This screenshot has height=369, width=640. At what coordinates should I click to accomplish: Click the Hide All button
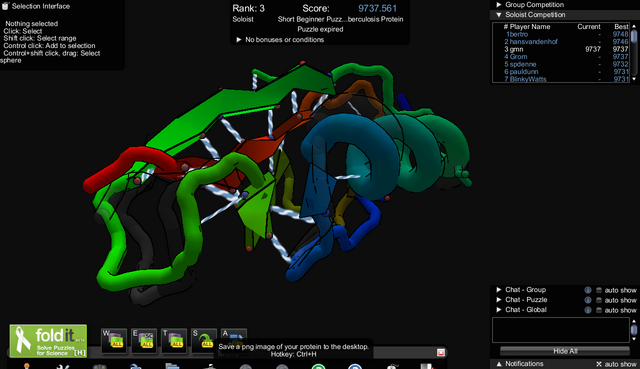click(x=565, y=351)
